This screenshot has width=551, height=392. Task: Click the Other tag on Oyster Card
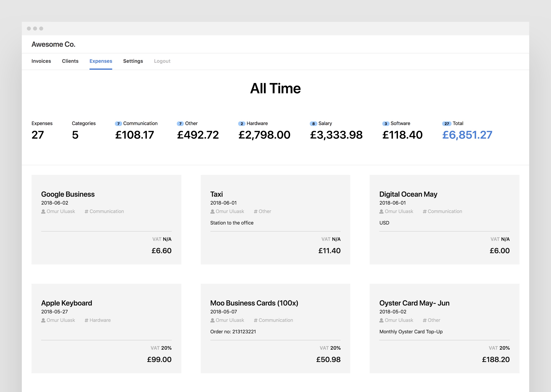tap(434, 320)
